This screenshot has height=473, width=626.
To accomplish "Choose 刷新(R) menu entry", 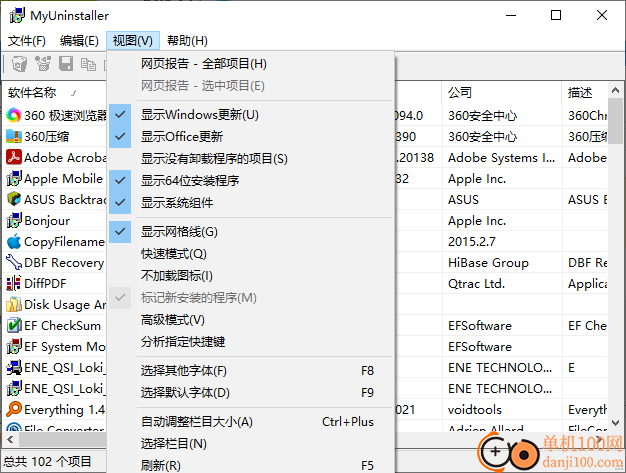I will (251, 465).
